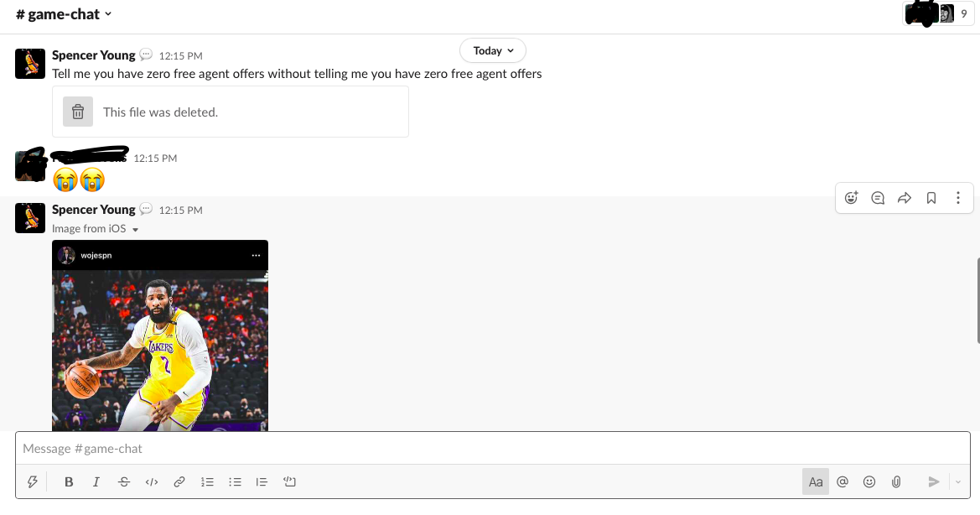
Task: Open the shortcuts lightning bolt menu
Action: (x=33, y=482)
